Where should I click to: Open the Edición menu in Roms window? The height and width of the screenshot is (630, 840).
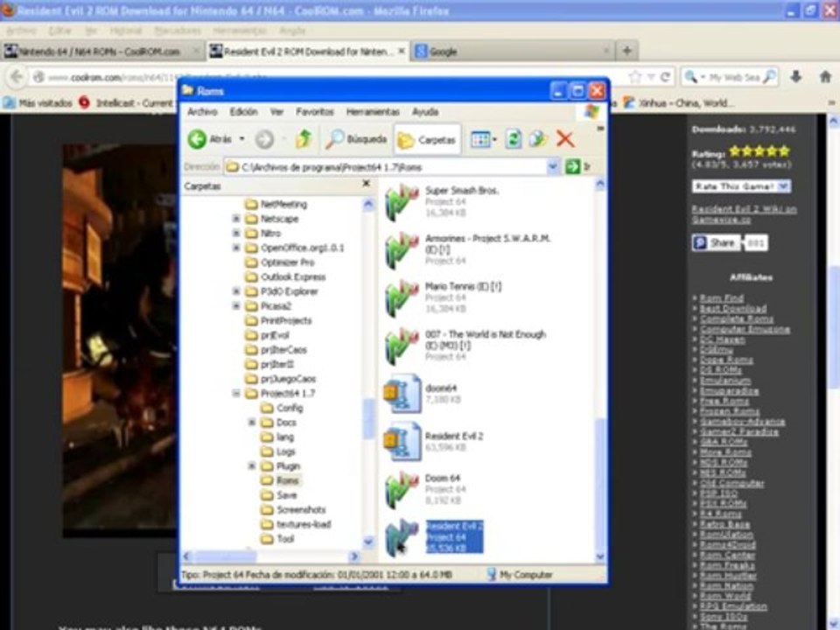(x=244, y=111)
